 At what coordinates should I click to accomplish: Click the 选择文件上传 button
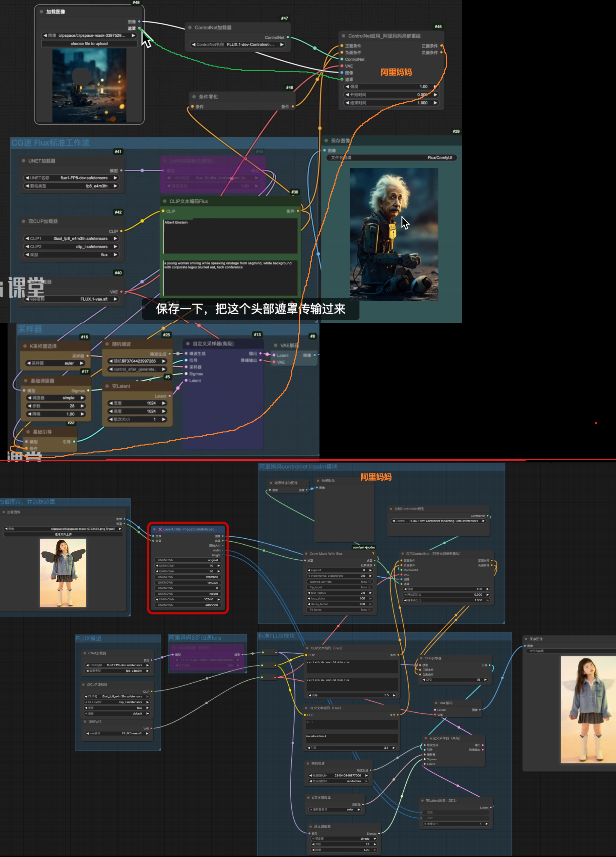[63, 534]
